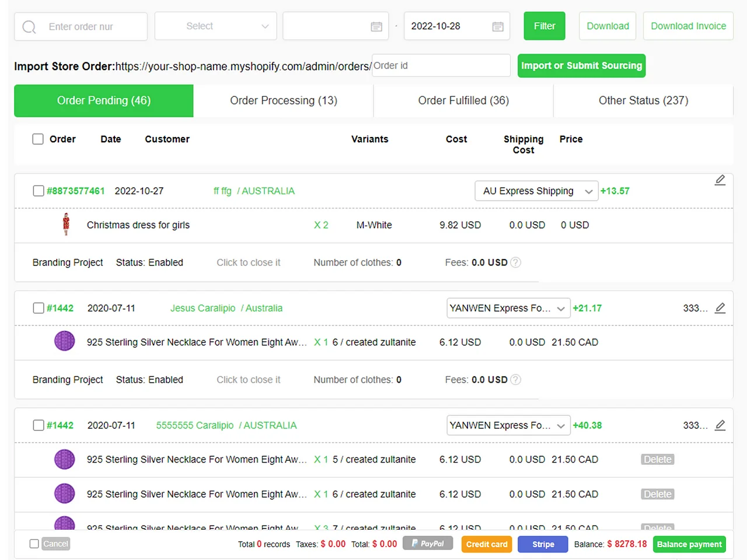Focus the Order id input field
Viewport: 747px width, 560px height.
pyautogui.click(x=441, y=65)
